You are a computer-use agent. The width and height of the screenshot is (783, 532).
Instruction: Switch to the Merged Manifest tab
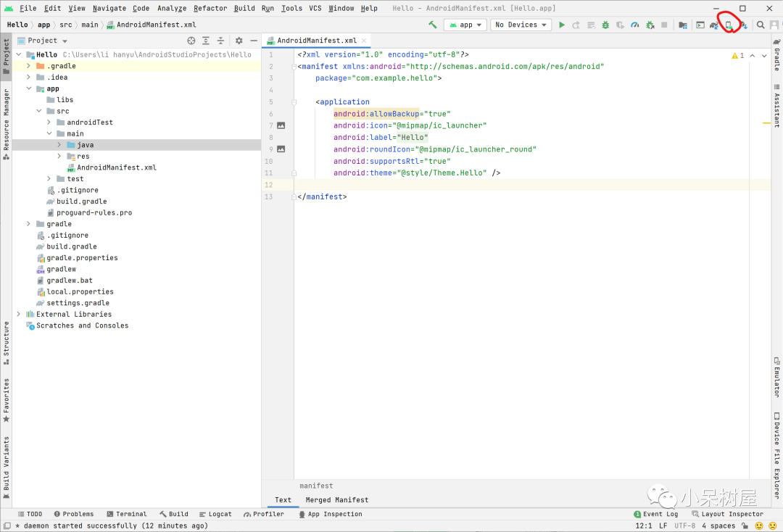click(336, 500)
